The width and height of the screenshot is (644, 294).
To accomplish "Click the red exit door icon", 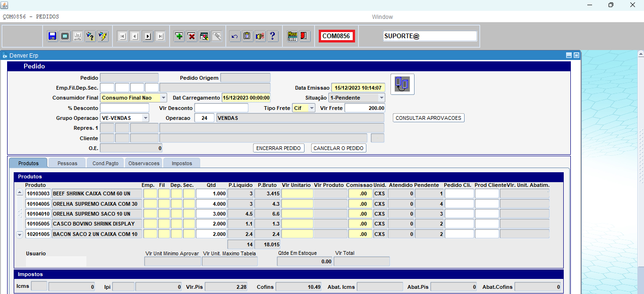I will [x=305, y=36].
